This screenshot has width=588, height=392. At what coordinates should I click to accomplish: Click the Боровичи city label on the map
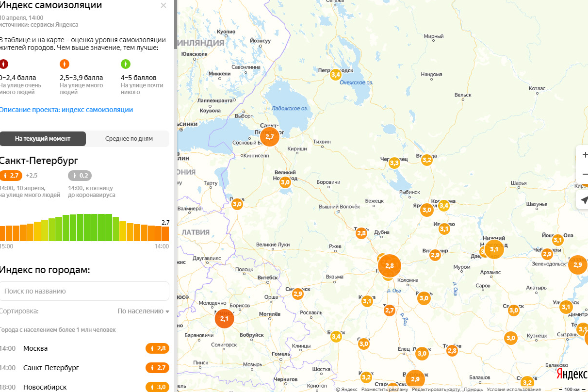tap(328, 182)
